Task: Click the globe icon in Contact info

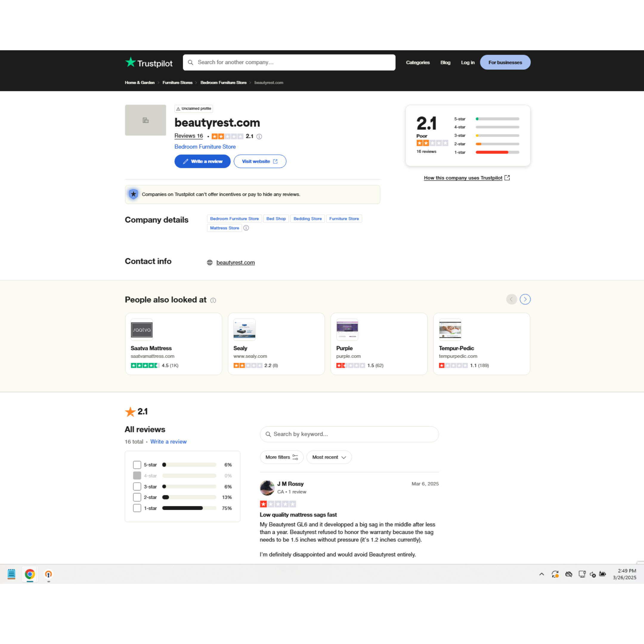Action: (210, 263)
